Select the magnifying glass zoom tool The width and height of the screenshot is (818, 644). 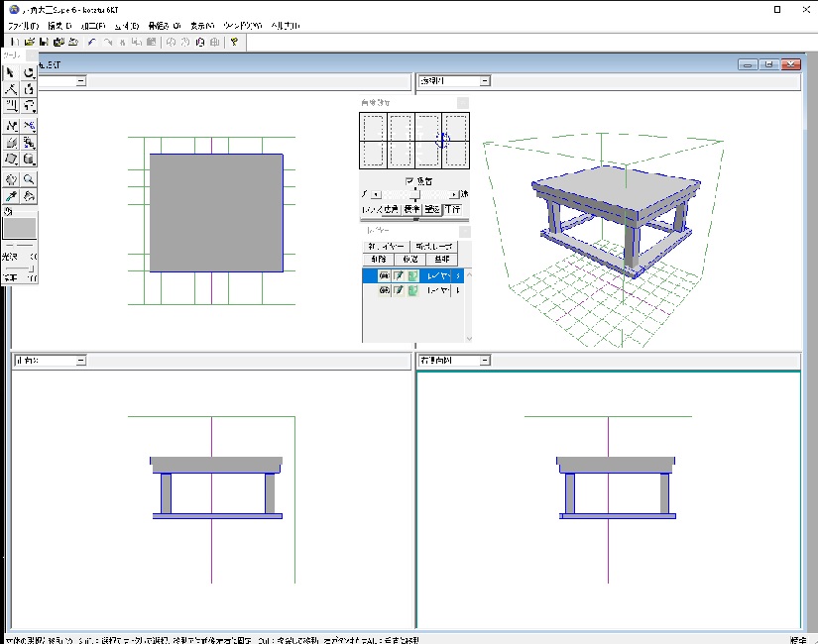click(29, 179)
